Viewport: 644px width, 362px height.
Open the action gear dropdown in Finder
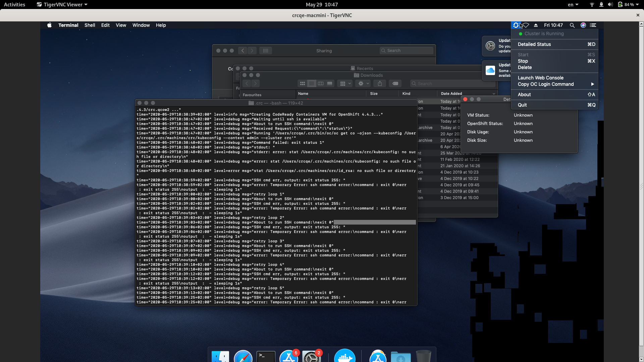[363, 83]
